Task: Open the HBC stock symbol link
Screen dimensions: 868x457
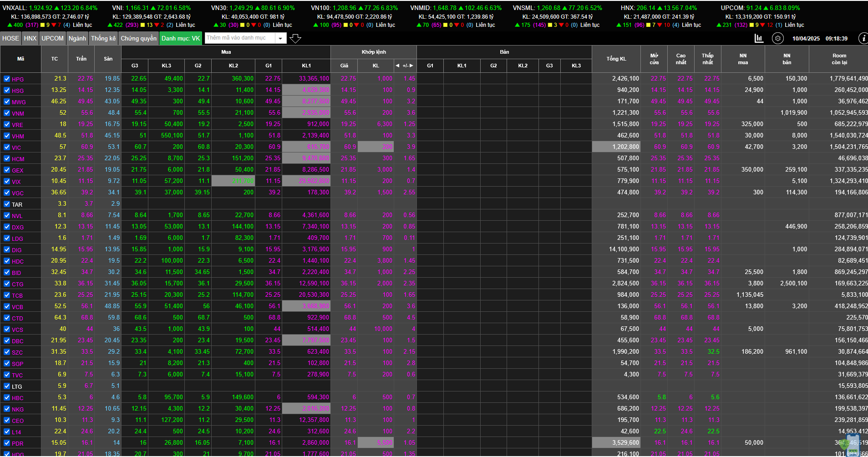Action: (18, 398)
